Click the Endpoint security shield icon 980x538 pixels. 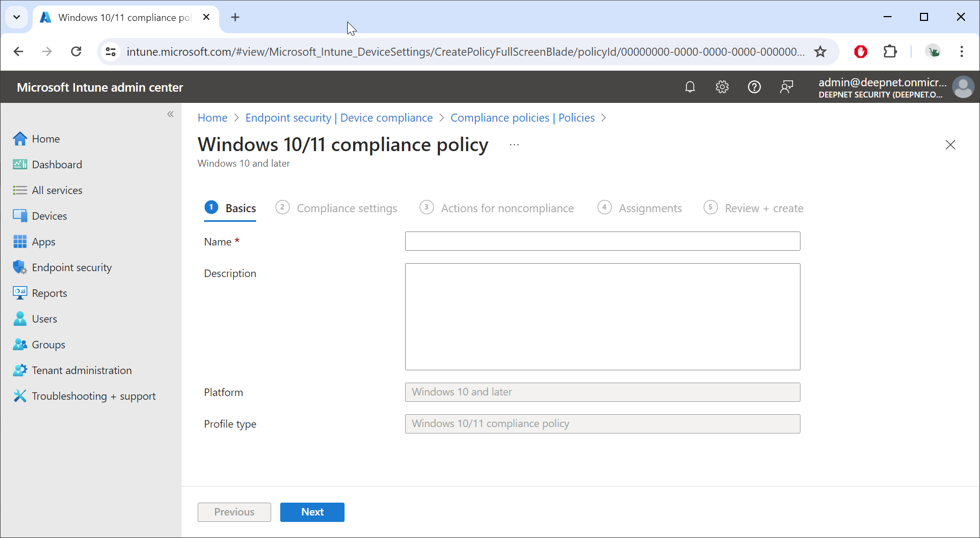point(20,267)
